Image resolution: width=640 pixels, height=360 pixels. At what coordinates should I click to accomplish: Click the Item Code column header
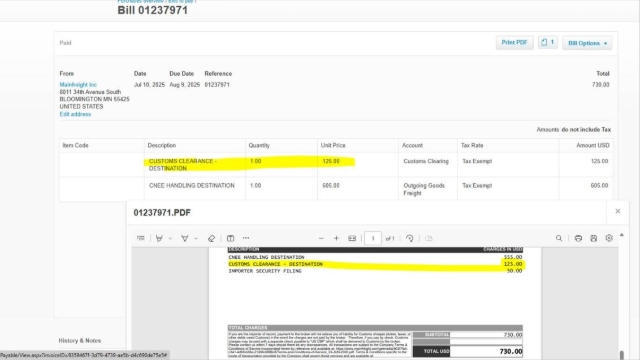[75, 145]
